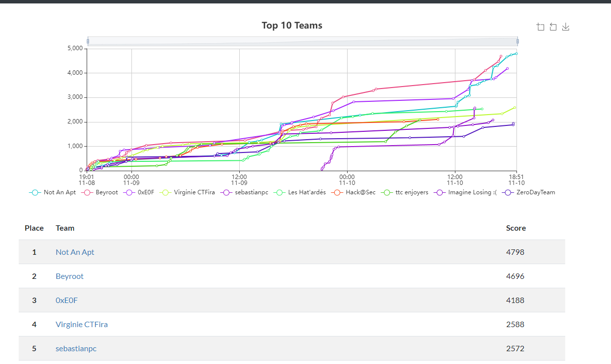Click score value 2588

pos(515,324)
